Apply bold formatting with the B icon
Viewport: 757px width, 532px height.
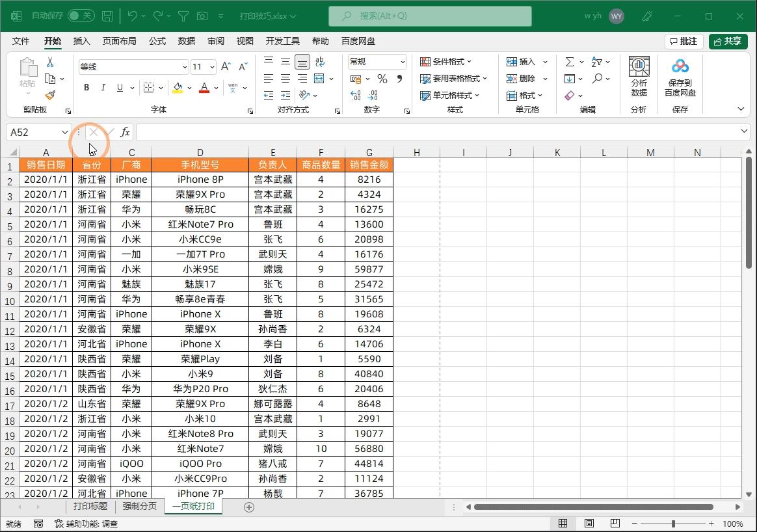coord(86,86)
